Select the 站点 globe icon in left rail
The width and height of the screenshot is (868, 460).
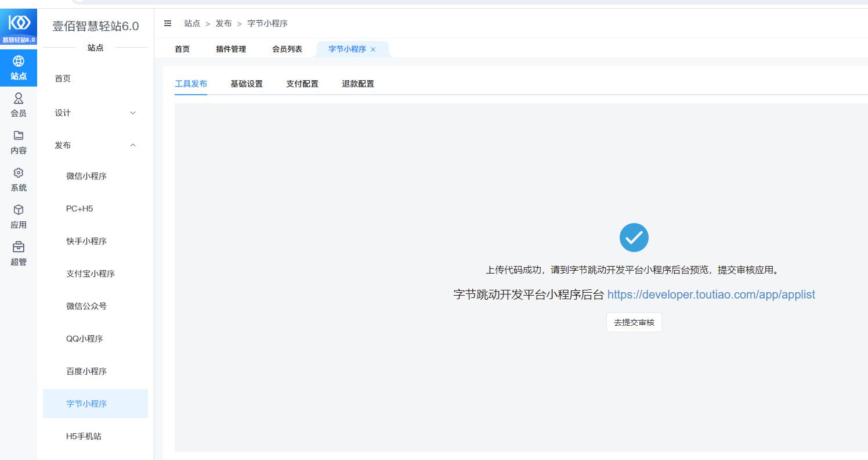tap(19, 61)
